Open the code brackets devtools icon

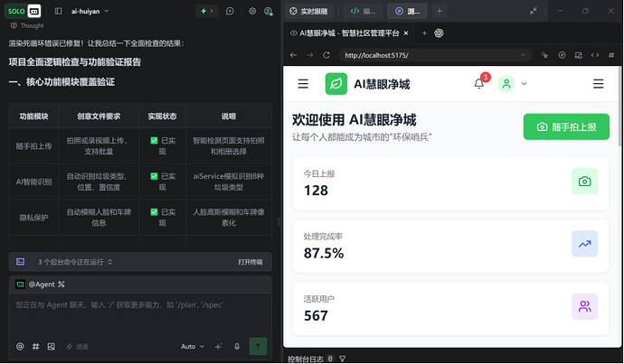click(x=595, y=55)
